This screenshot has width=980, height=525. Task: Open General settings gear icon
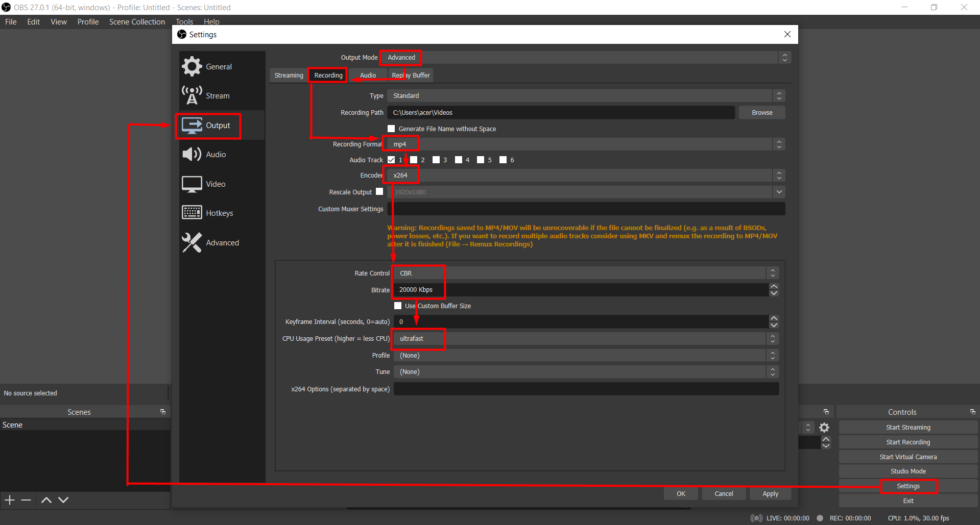pyautogui.click(x=192, y=66)
